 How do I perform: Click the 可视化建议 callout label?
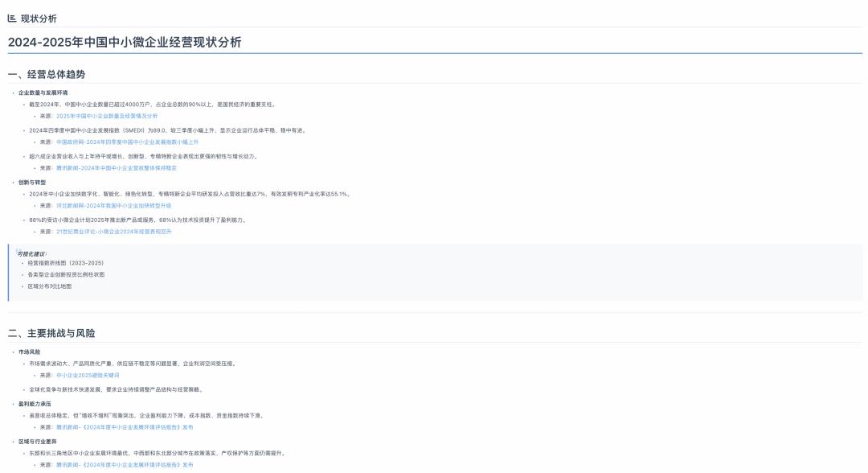click(31, 253)
